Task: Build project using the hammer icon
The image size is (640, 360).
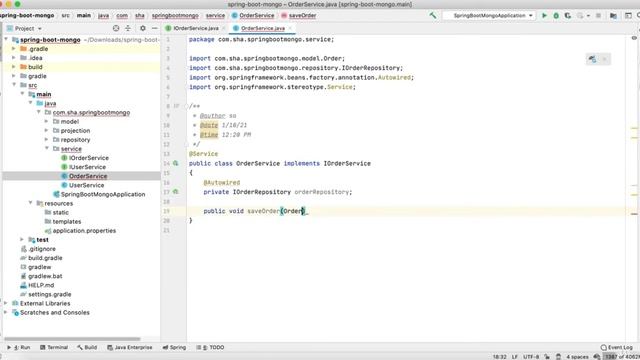Action: (x=433, y=16)
